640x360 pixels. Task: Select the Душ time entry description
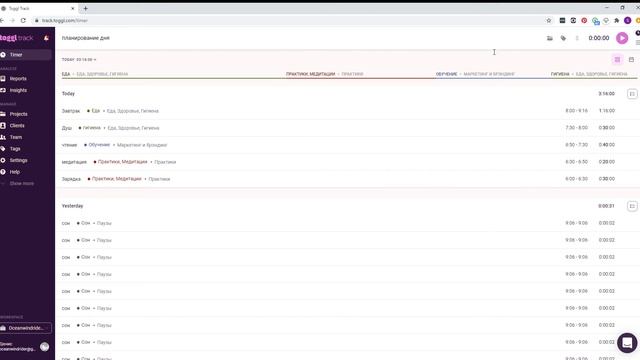point(67,128)
